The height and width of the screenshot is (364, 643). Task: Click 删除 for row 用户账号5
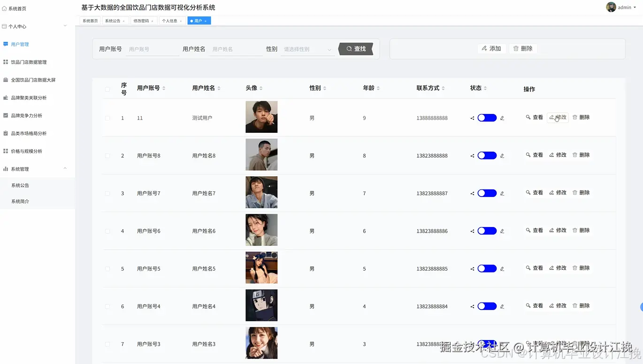(x=581, y=268)
